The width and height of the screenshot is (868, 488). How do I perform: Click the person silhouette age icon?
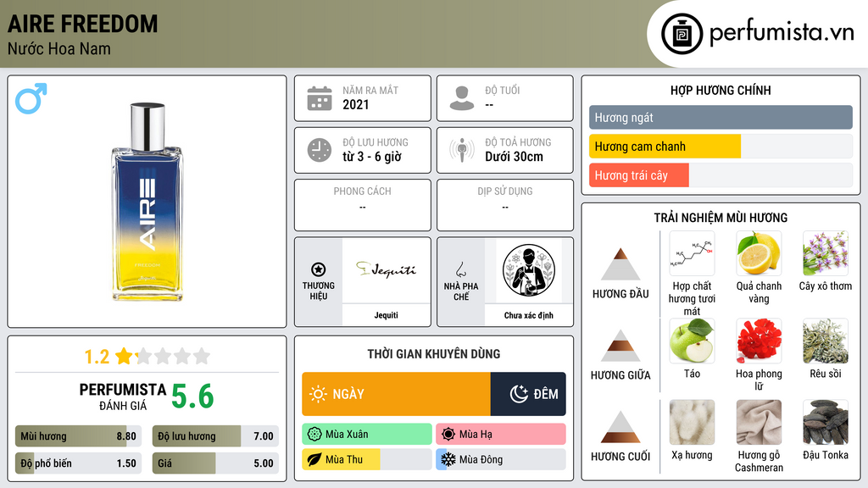(462, 98)
